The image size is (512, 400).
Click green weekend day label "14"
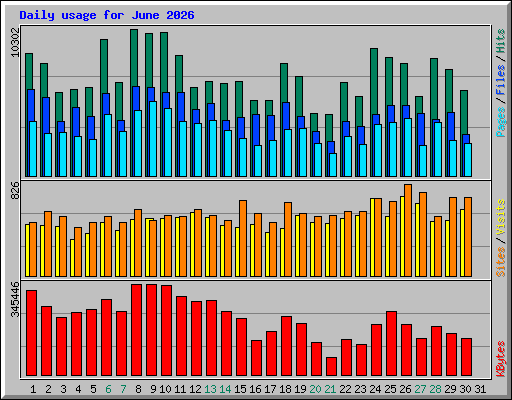point(225,389)
